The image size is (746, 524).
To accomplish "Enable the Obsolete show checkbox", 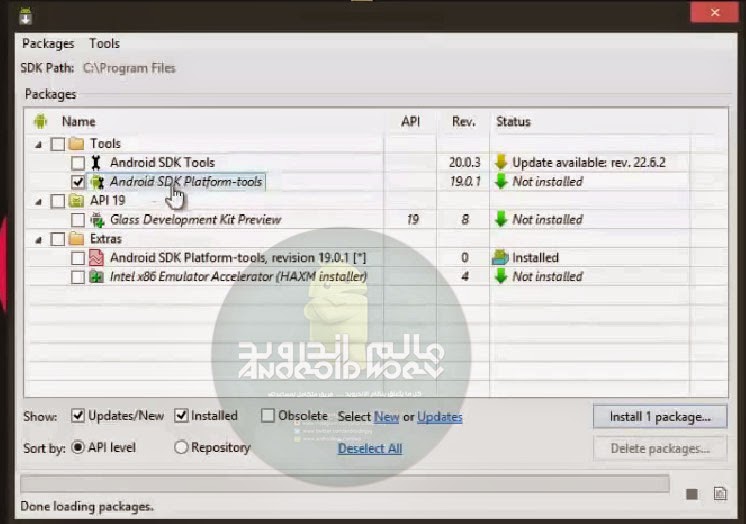I will tap(268, 415).
